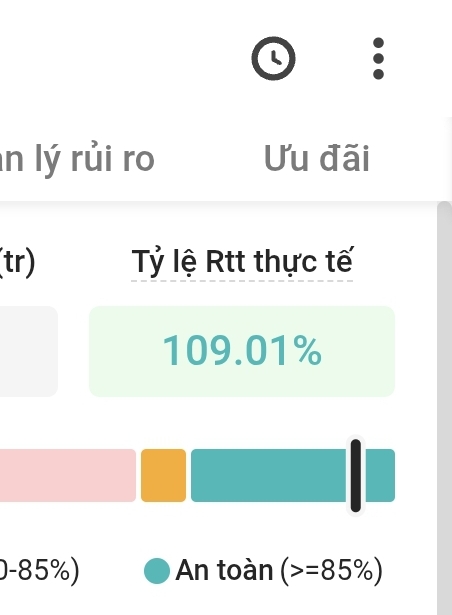Open the history clock icon

pos(273,58)
